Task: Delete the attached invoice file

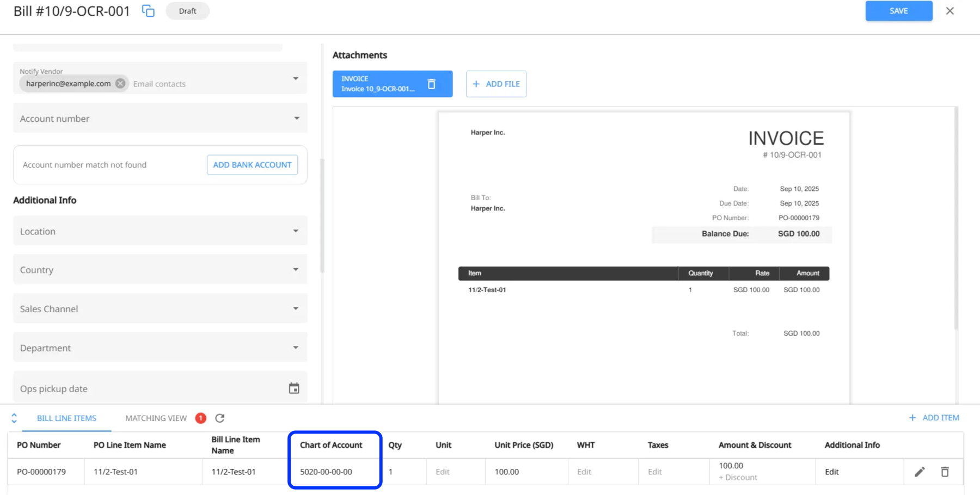Action: [x=432, y=84]
